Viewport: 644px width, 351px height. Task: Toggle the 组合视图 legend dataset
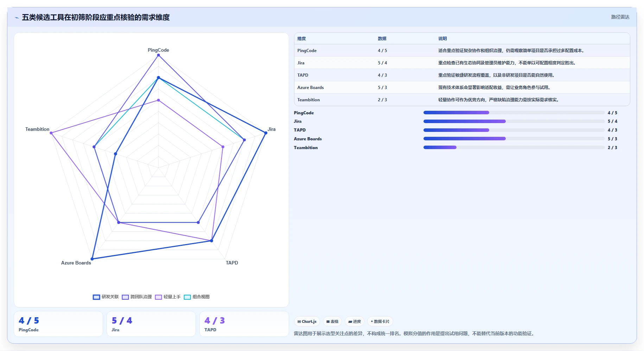[x=197, y=297]
